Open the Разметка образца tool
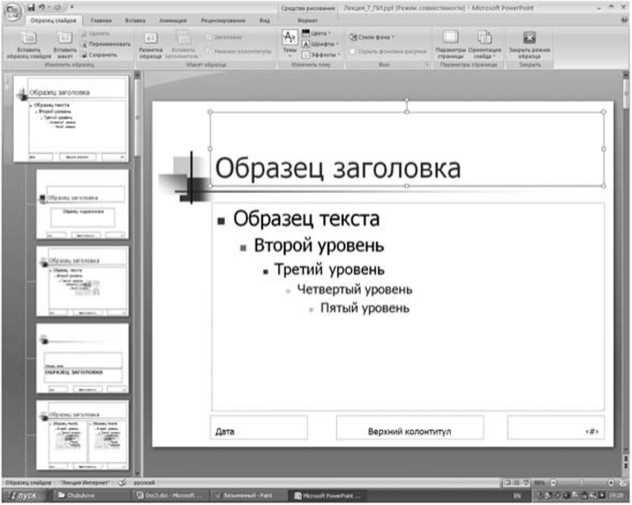The height and width of the screenshot is (505, 632). [x=150, y=40]
